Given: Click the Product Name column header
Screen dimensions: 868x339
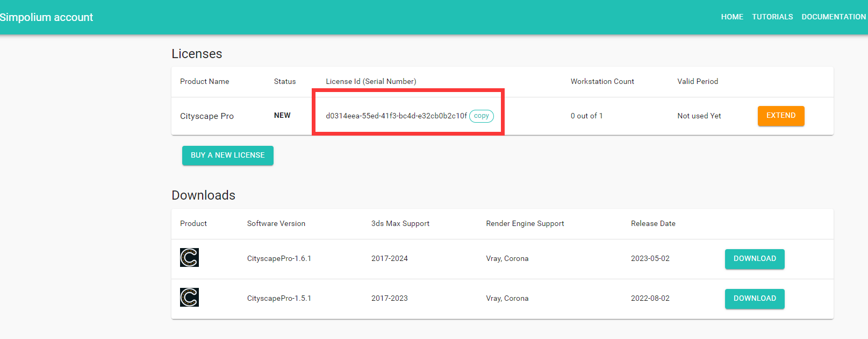Looking at the screenshot, I should point(205,81).
